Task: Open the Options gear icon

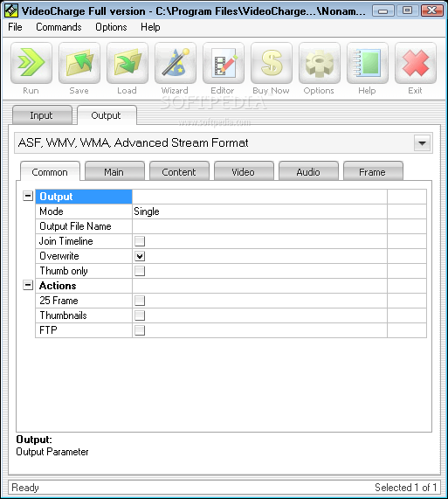Action: pyautogui.click(x=320, y=63)
